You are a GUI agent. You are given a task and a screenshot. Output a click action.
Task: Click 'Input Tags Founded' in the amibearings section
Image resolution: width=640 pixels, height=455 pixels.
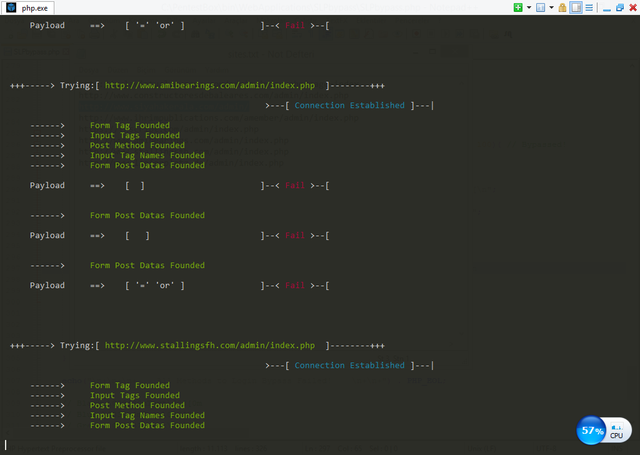(135, 135)
